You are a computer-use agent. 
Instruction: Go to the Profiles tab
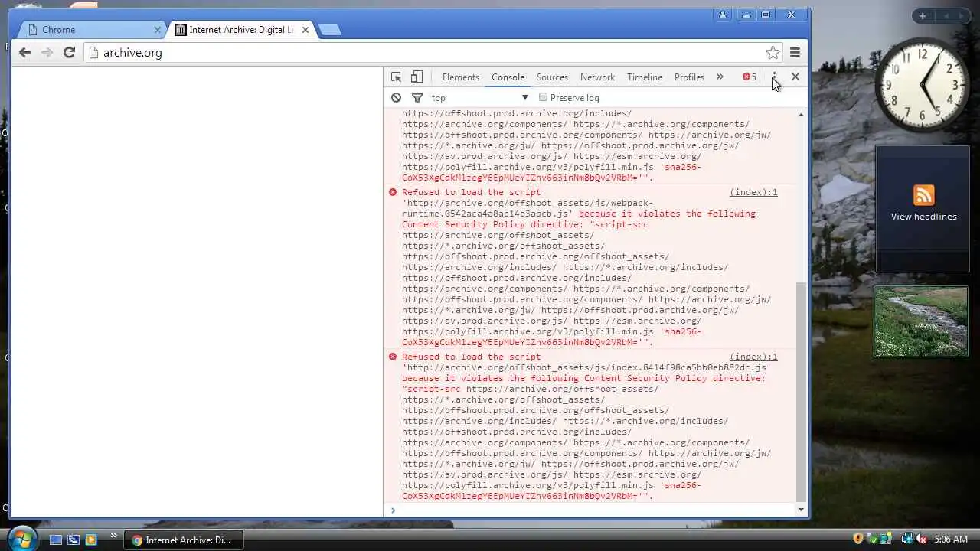coord(689,77)
